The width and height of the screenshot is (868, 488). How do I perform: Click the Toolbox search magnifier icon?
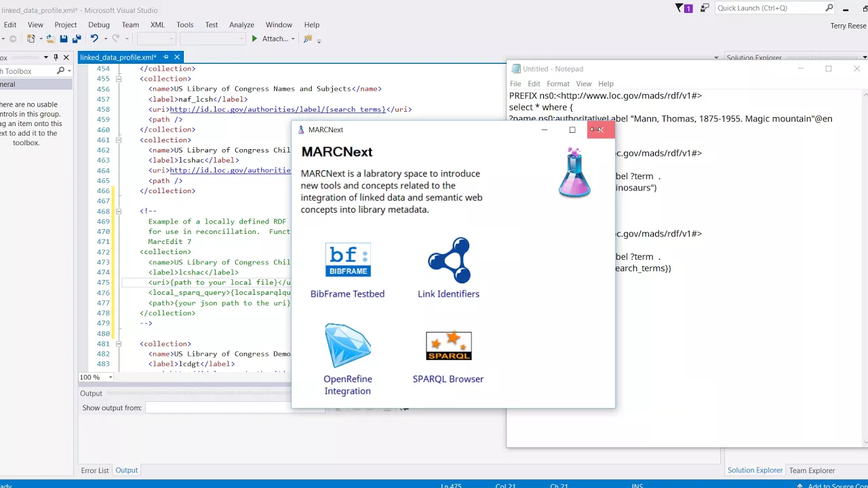(x=60, y=70)
